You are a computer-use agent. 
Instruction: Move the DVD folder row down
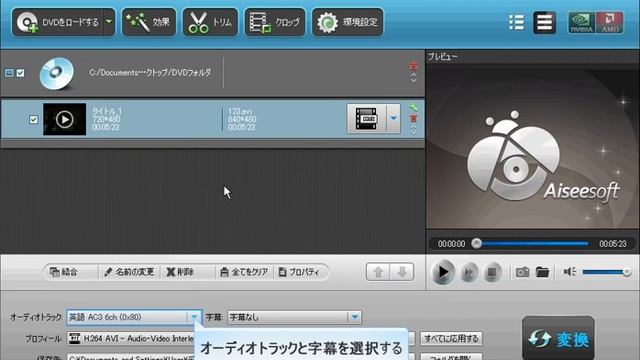(x=413, y=80)
